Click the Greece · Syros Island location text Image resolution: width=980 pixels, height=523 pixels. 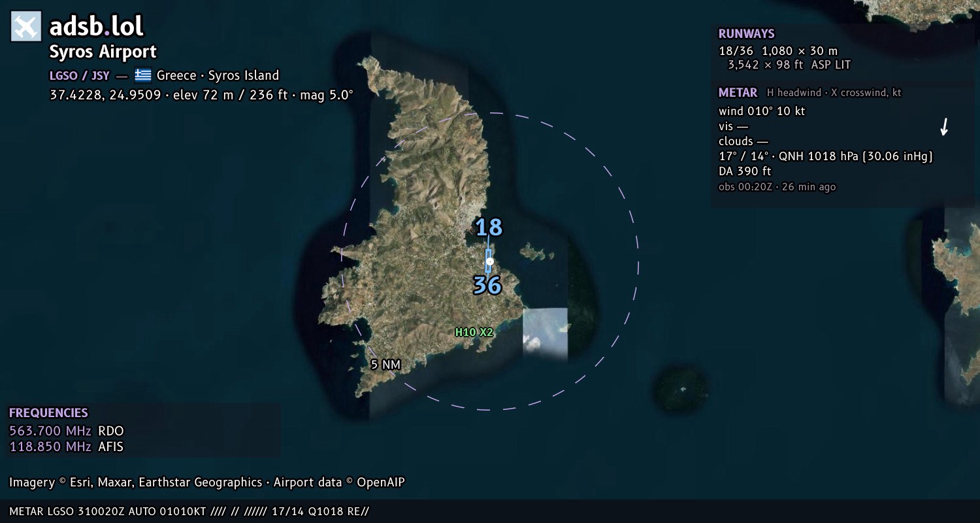(x=218, y=75)
